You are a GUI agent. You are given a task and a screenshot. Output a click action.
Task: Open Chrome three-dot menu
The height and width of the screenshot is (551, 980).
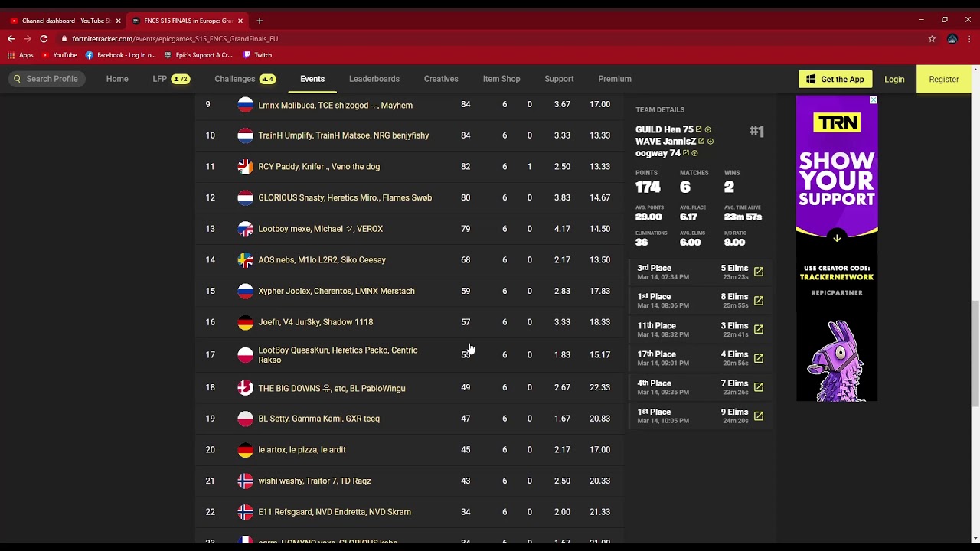click(x=969, y=38)
